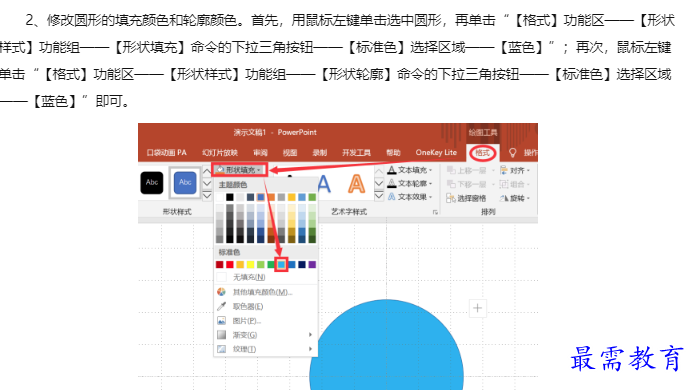The width and height of the screenshot is (692, 390).
Task: Click the texture fill icon
Action: [222, 349]
